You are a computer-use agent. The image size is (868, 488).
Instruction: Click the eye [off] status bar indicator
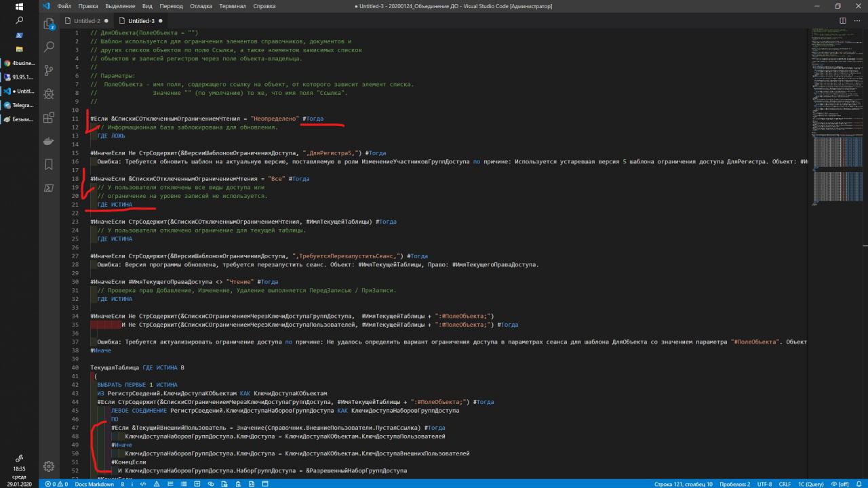tap(840, 484)
